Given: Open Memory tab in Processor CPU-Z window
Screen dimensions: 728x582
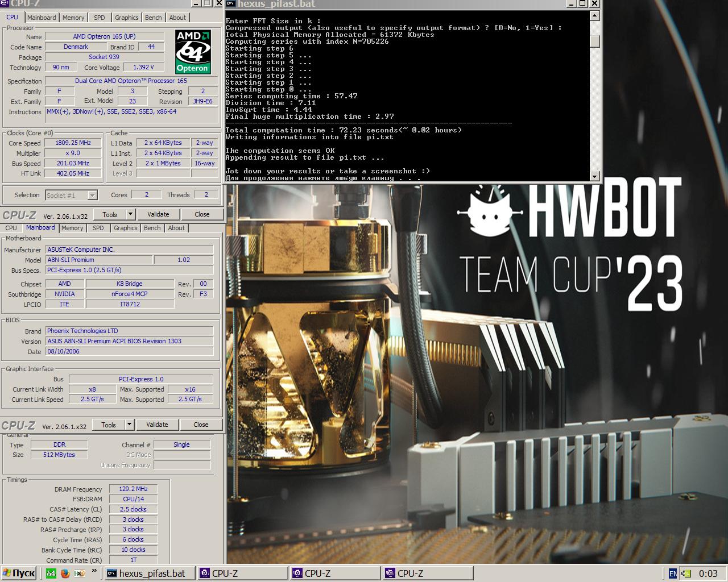Looking at the screenshot, I should pos(73,18).
